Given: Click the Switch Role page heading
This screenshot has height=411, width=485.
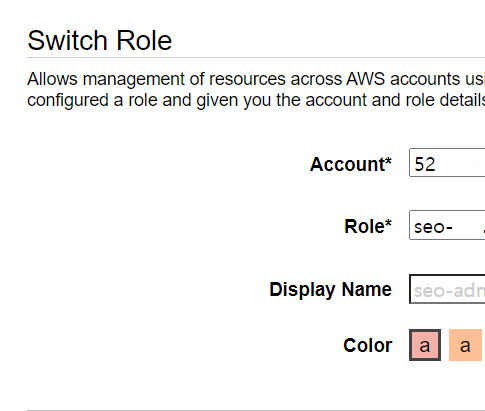Looking at the screenshot, I should coord(100,40).
